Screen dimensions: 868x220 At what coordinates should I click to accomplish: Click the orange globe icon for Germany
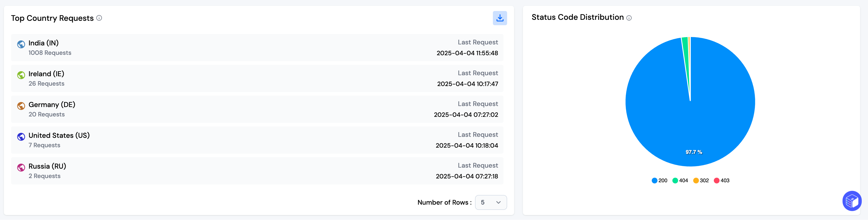(x=21, y=106)
